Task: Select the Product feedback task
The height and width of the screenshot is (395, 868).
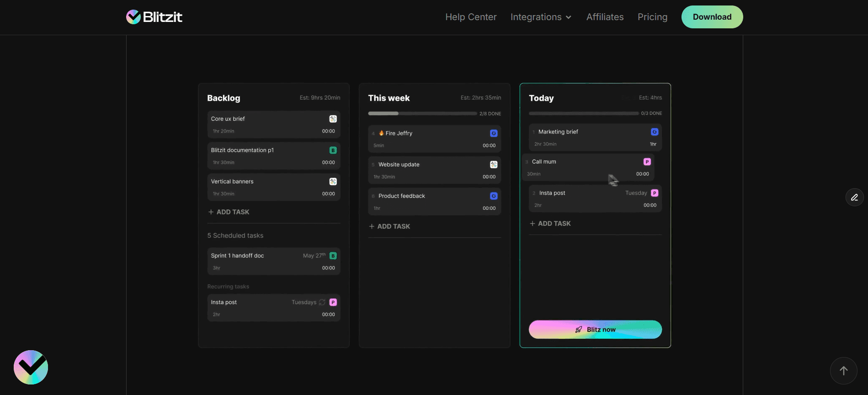Action: [x=435, y=202]
